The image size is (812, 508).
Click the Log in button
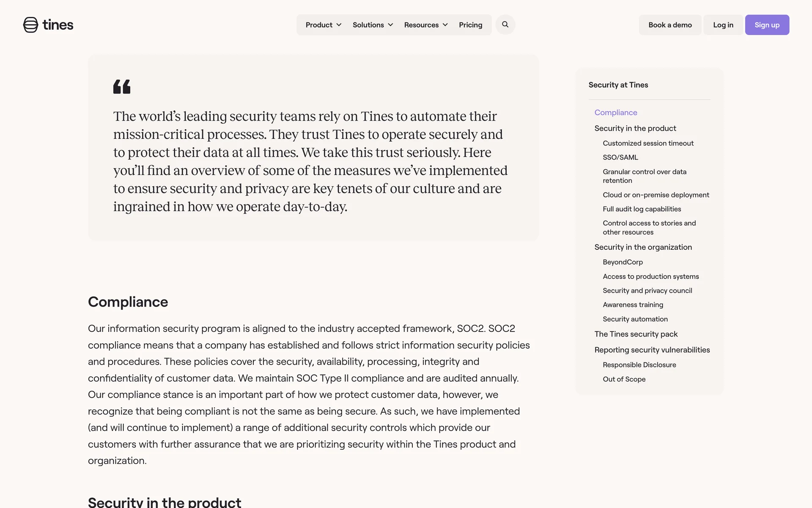click(x=723, y=25)
